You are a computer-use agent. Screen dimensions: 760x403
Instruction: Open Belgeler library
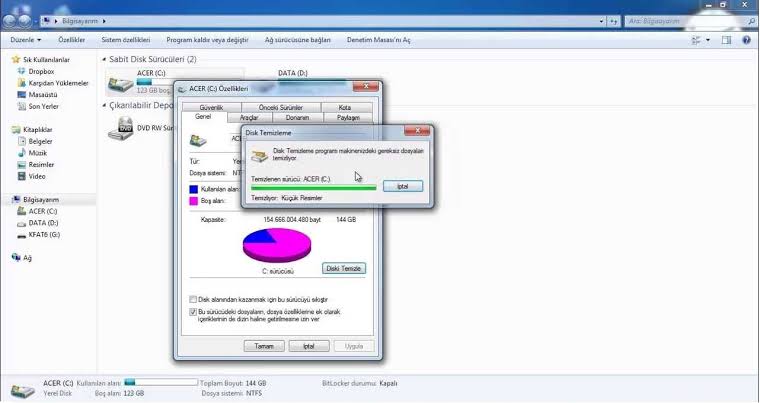tap(35, 141)
